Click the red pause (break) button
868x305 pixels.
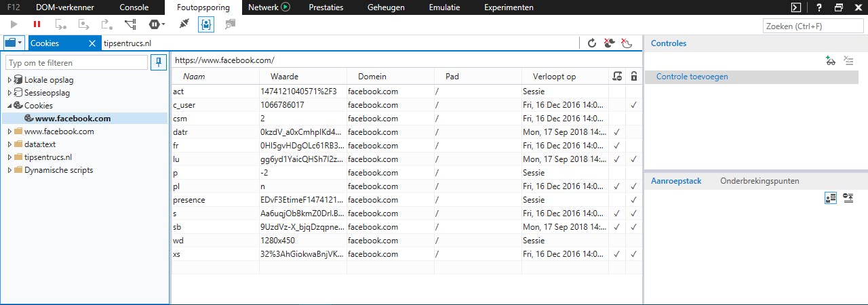click(37, 24)
